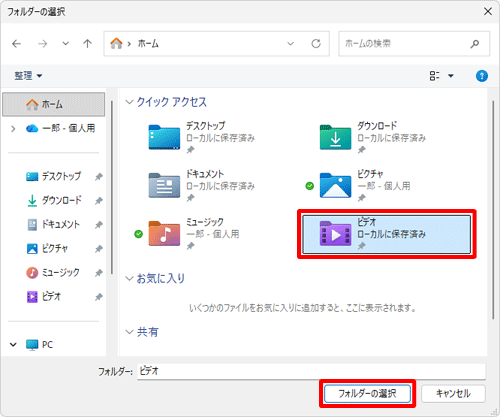500x417 pixels.
Task: Click the ホームの検索 search box
Action: (x=414, y=44)
